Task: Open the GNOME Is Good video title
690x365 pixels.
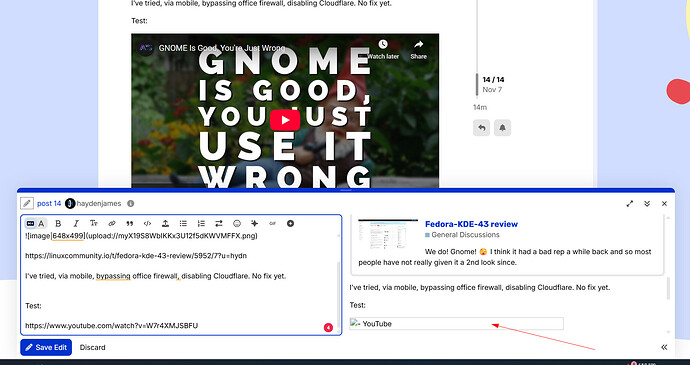Action: [x=222, y=48]
